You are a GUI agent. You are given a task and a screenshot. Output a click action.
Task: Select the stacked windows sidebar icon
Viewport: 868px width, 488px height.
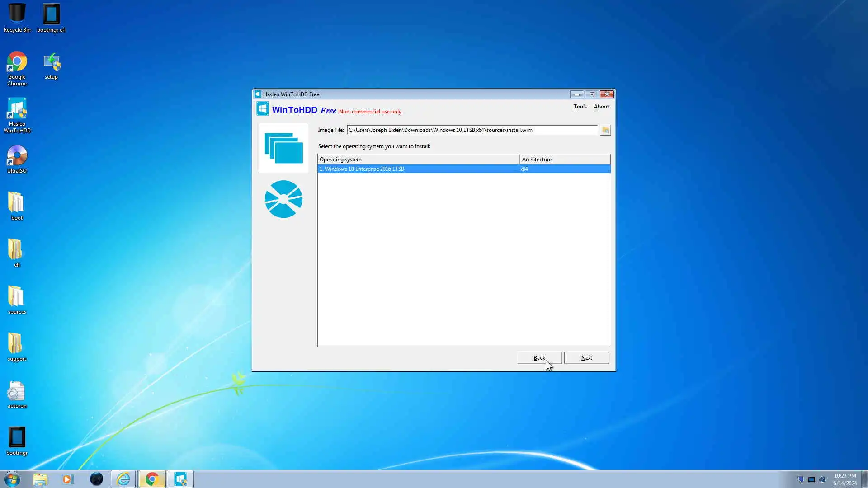pos(283,148)
